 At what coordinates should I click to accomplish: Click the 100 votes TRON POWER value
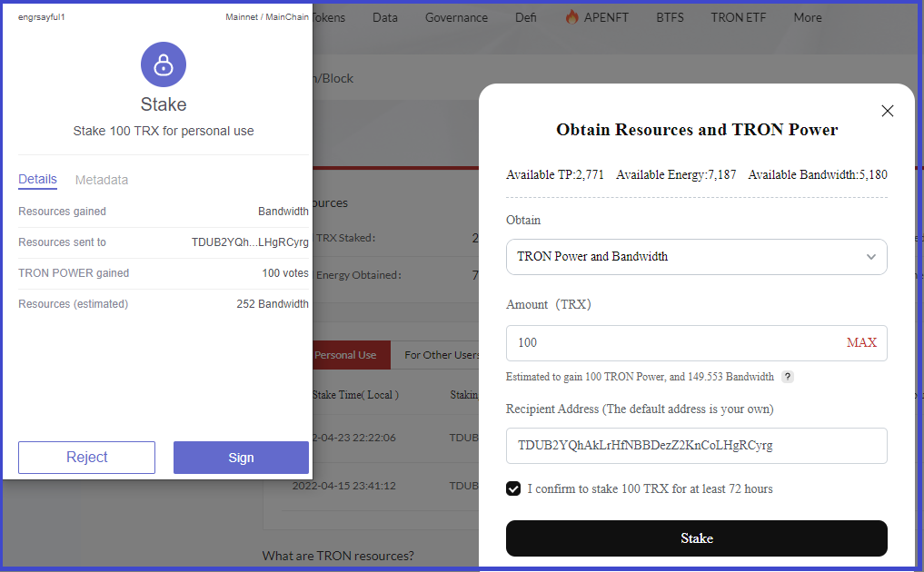pos(285,273)
